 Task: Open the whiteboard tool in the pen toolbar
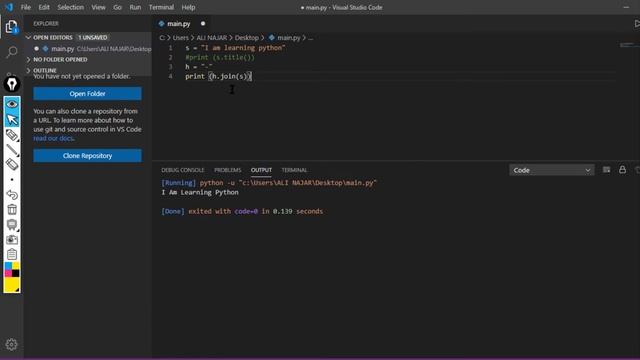tap(12, 224)
